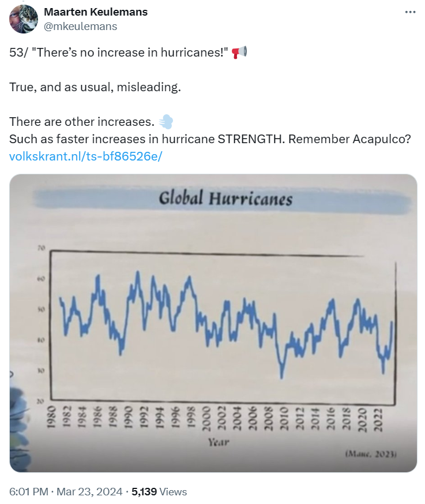Click the megaphone emoji in the tweet

[x=239, y=52]
